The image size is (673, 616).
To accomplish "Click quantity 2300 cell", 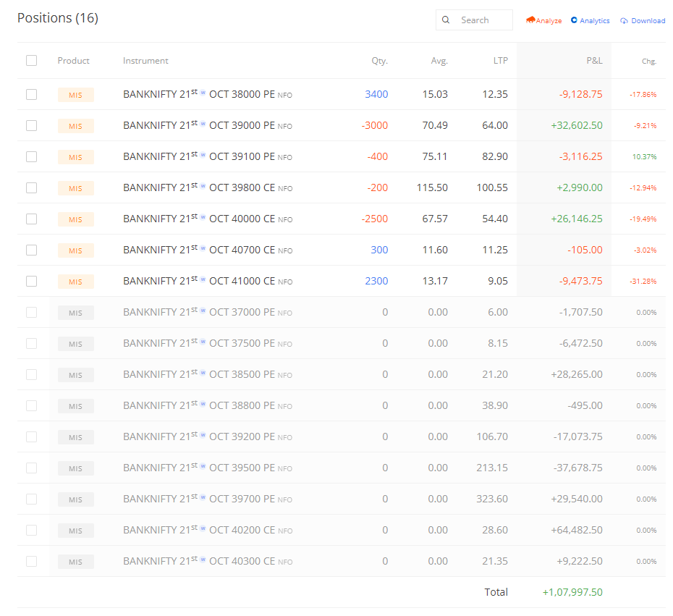I will click(376, 281).
